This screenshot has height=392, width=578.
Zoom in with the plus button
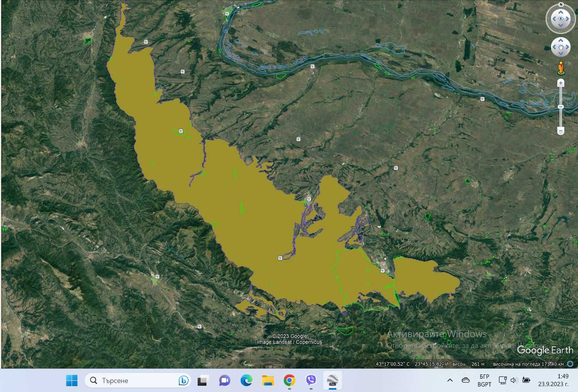(561, 83)
